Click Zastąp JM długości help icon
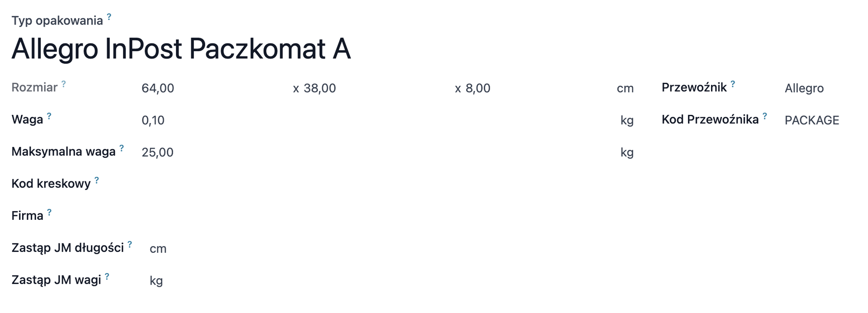 [x=130, y=244]
